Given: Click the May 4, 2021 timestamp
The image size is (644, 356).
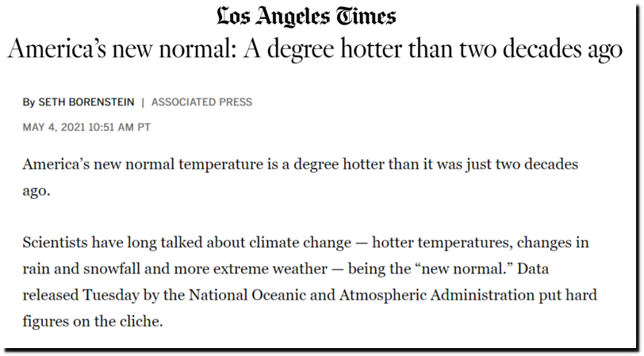Looking at the screenshot, I should coord(86,128).
